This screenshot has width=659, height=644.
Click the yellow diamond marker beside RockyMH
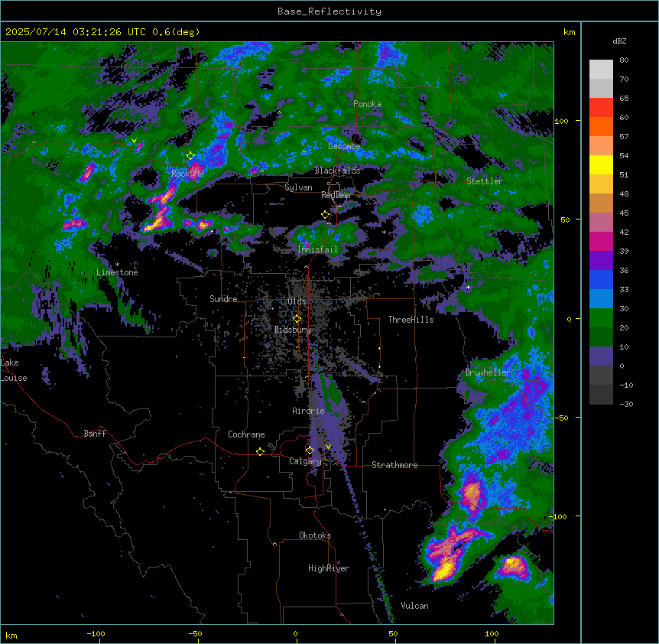[190, 156]
